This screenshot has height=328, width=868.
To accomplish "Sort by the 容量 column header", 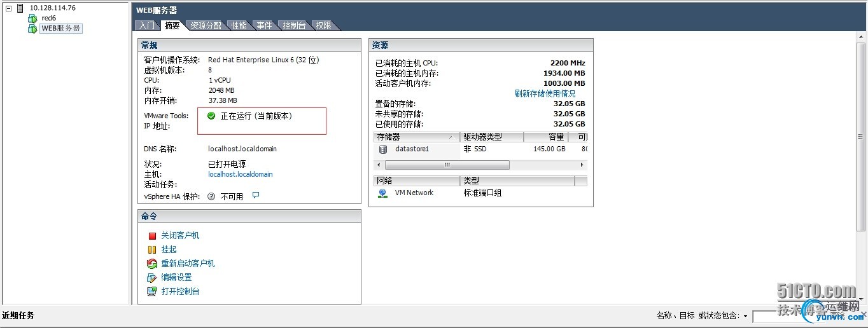I will coord(545,137).
